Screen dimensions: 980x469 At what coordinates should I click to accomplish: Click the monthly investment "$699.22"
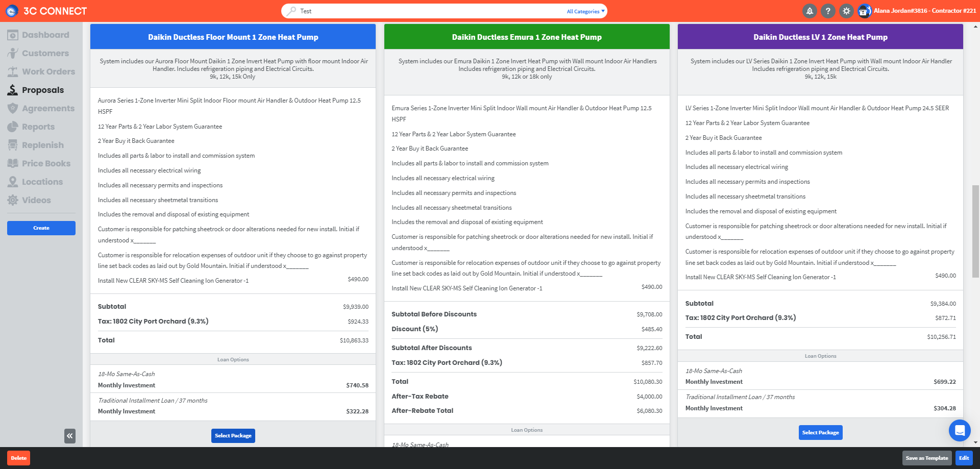(x=945, y=382)
